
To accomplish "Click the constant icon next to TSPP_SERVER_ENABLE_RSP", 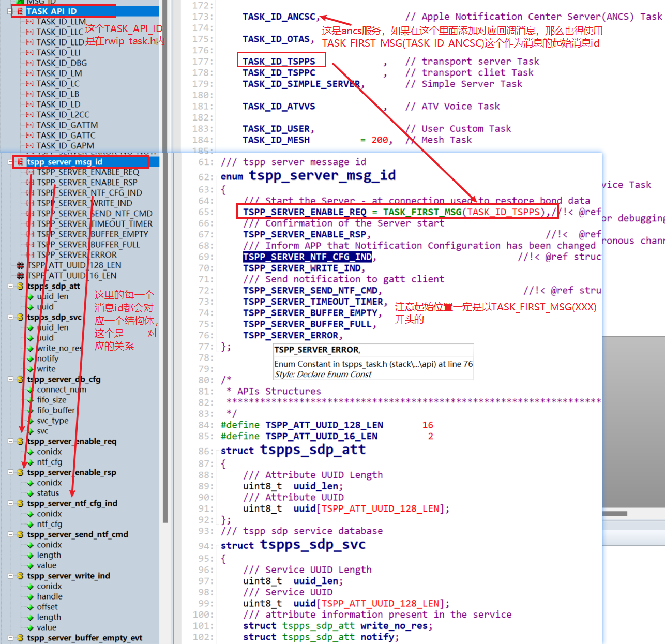I will click(30, 183).
